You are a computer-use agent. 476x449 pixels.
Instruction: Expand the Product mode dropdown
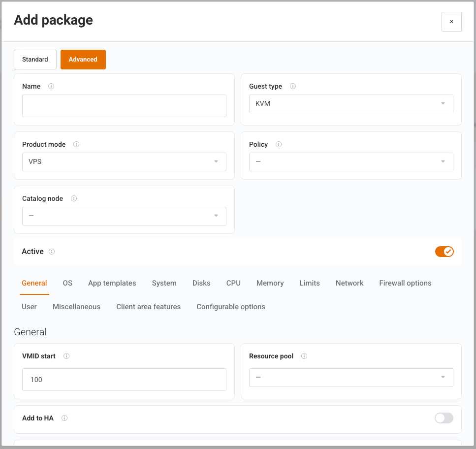click(124, 162)
